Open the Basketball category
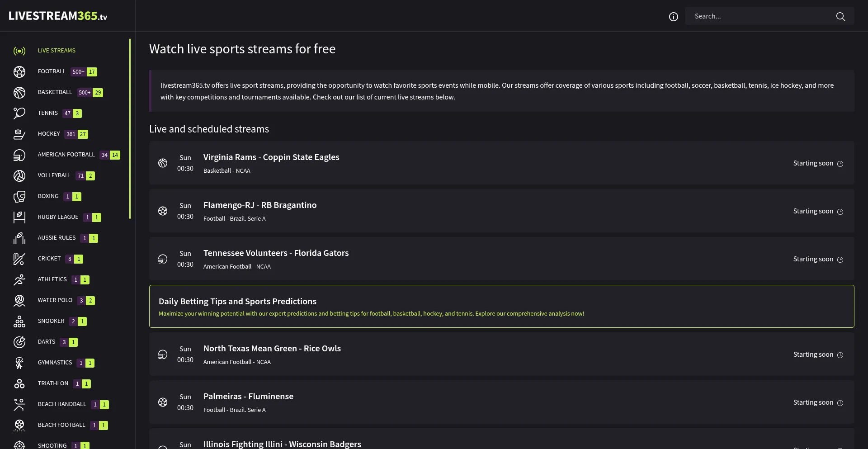The width and height of the screenshot is (868, 449). coord(55,92)
